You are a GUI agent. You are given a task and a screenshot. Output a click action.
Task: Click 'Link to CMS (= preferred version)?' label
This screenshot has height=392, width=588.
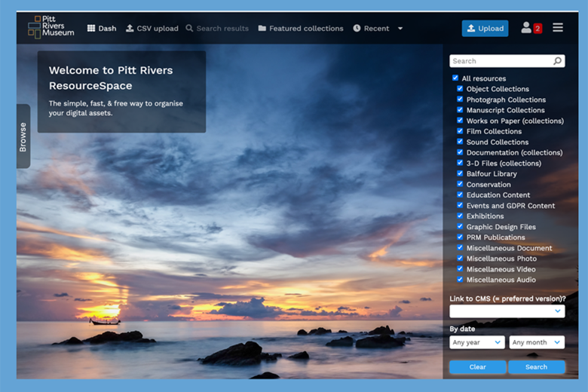[507, 299]
